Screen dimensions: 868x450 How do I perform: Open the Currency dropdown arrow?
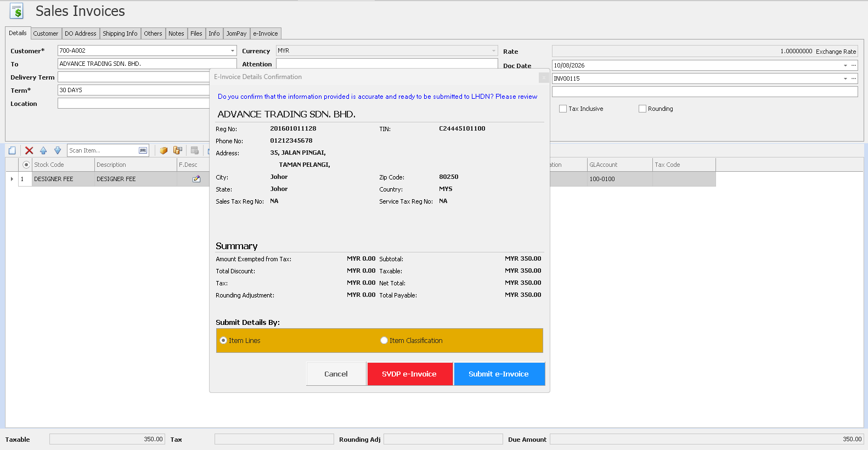click(x=494, y=50)
